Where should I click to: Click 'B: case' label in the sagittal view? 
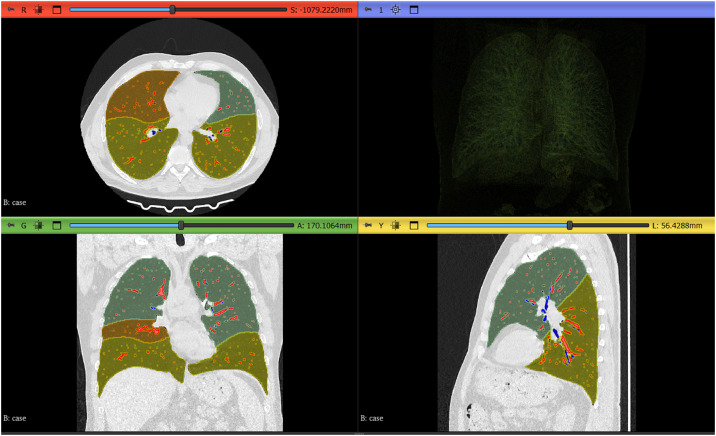372,418
